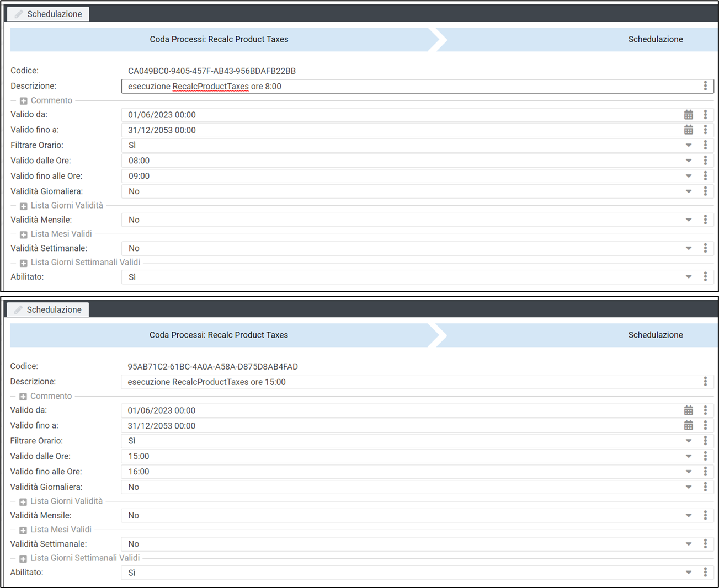
Task: Click three-dot menu next to 16:00 time field
Action: coord(705,472)
